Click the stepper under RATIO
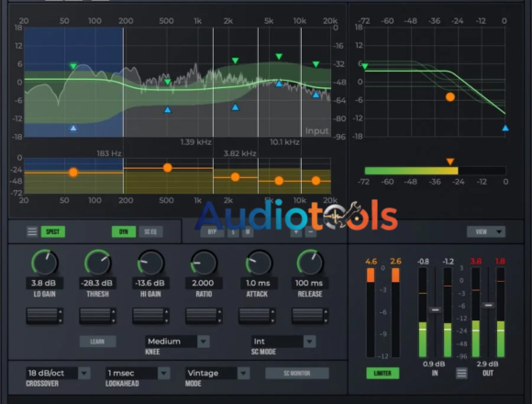 pos(204,316)
